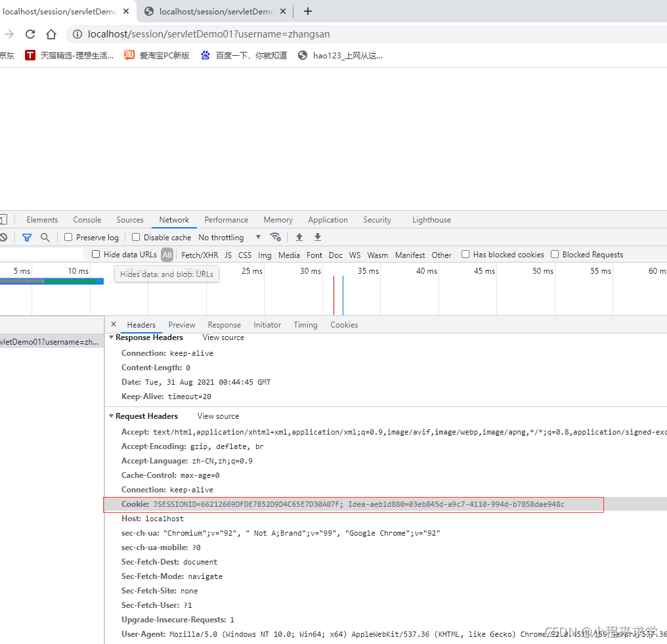Export requests as HAR file
667x644 pixels.
point(318,237)
